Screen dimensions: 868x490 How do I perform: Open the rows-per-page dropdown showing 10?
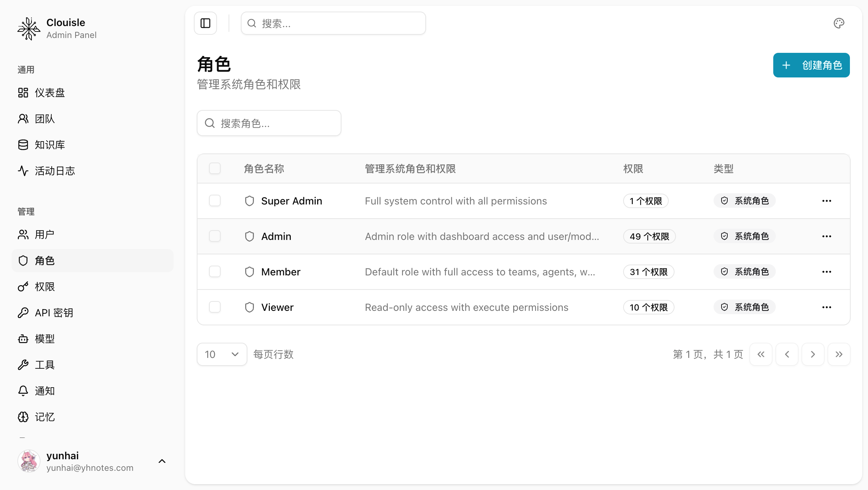(x=222, y=354)
